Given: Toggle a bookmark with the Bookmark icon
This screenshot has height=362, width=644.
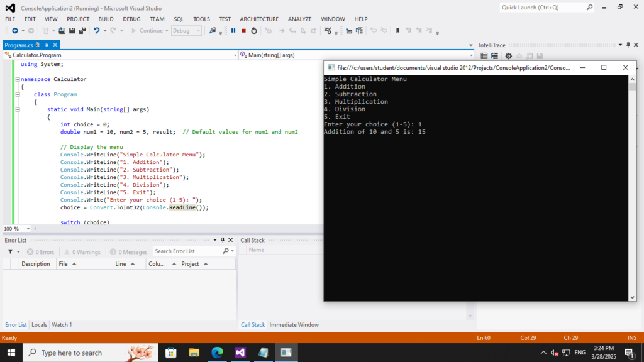Looking at the screenshot, I should coord(397,31).
